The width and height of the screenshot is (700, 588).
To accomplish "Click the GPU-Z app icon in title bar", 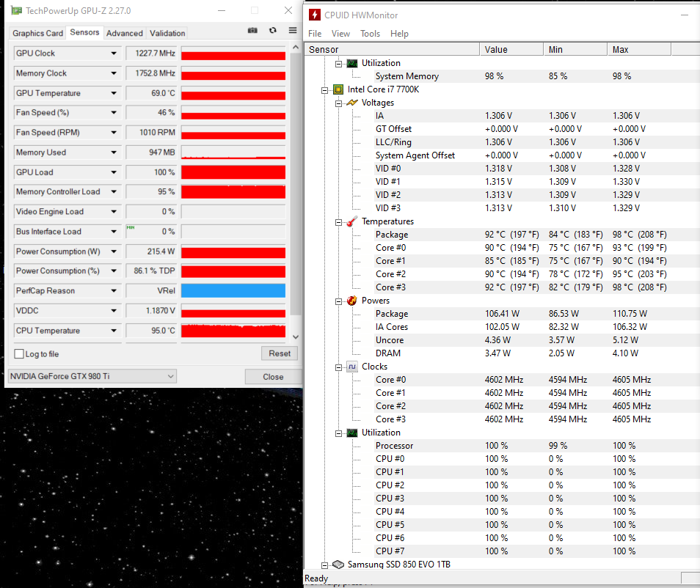I will coord(17,10).
